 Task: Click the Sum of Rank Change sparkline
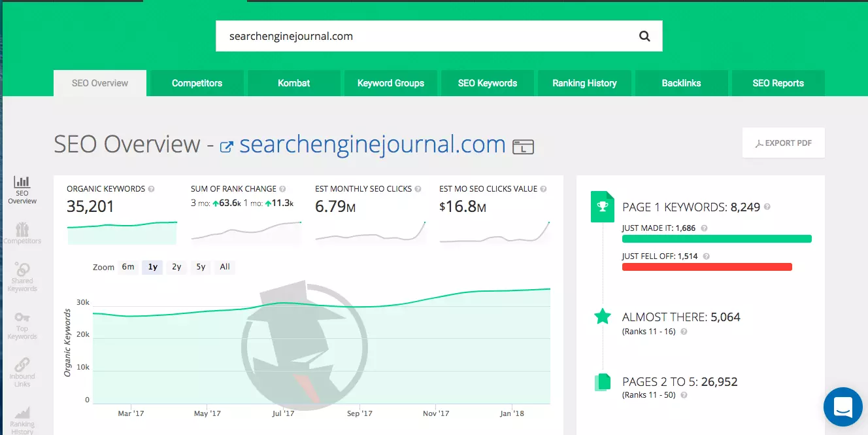pyautogui.click(x=246, y=232)
